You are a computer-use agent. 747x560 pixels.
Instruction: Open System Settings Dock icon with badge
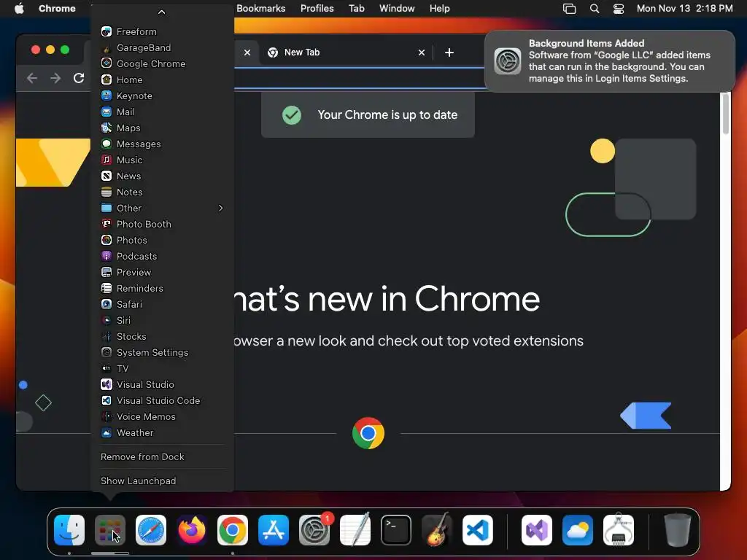[x=314, y=529]
